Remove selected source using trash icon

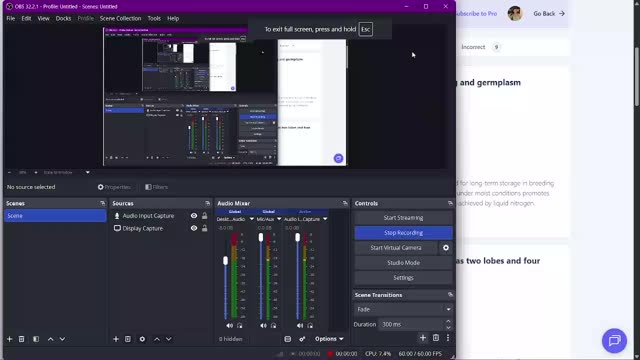[128, 339]
